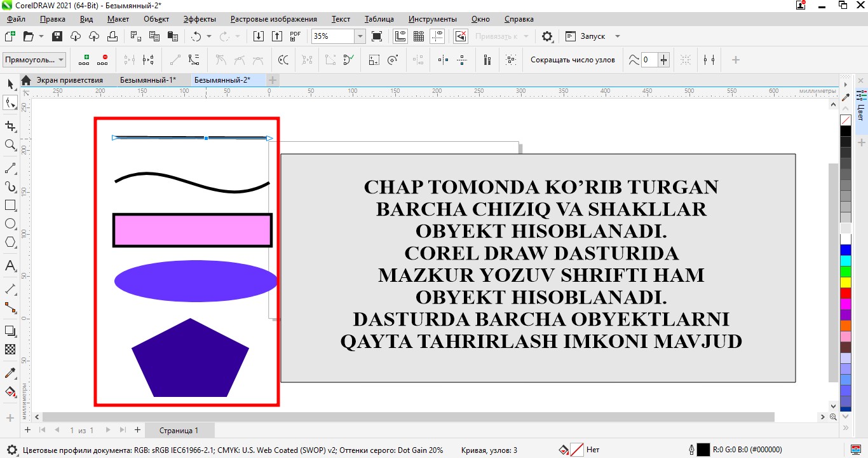This screenshot has width=868, height=458.
Task: Open Options via the gear icon
Action: [547, 36]
